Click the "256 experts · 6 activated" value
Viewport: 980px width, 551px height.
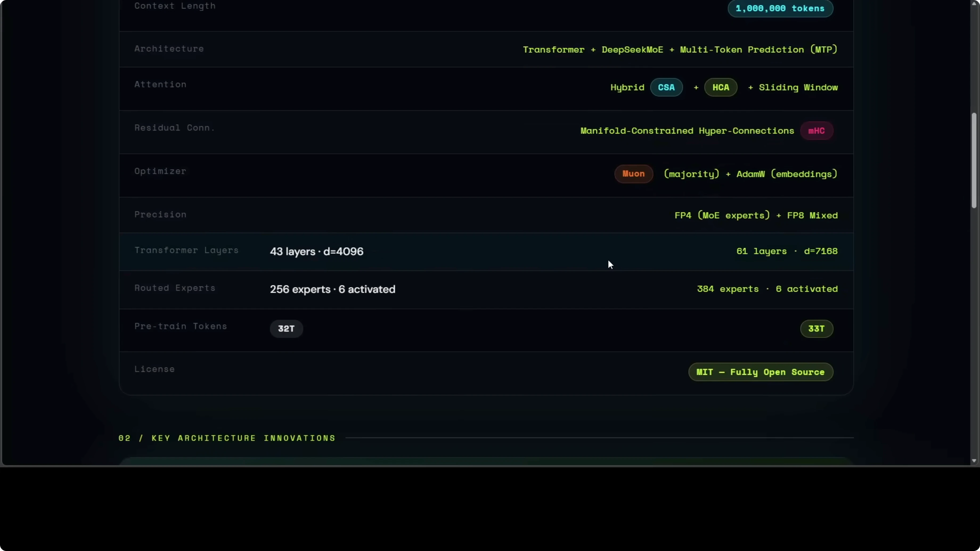pos(333,289)
